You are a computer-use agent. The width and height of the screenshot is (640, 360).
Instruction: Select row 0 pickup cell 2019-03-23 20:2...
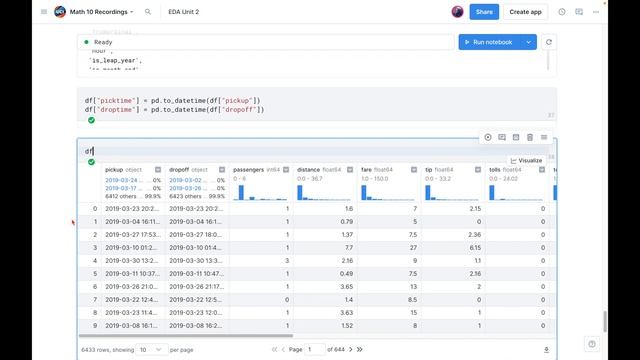[133, 209]
